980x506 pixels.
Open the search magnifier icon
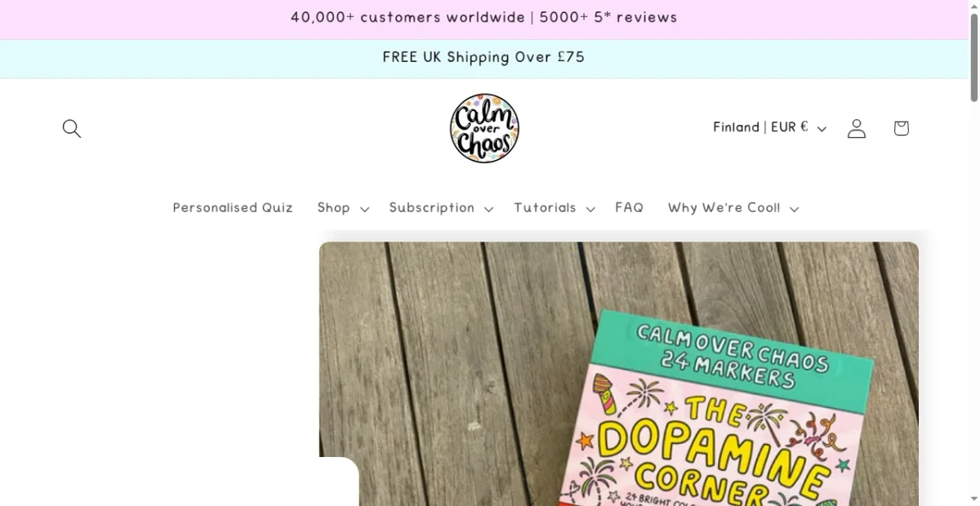[72, 128]
